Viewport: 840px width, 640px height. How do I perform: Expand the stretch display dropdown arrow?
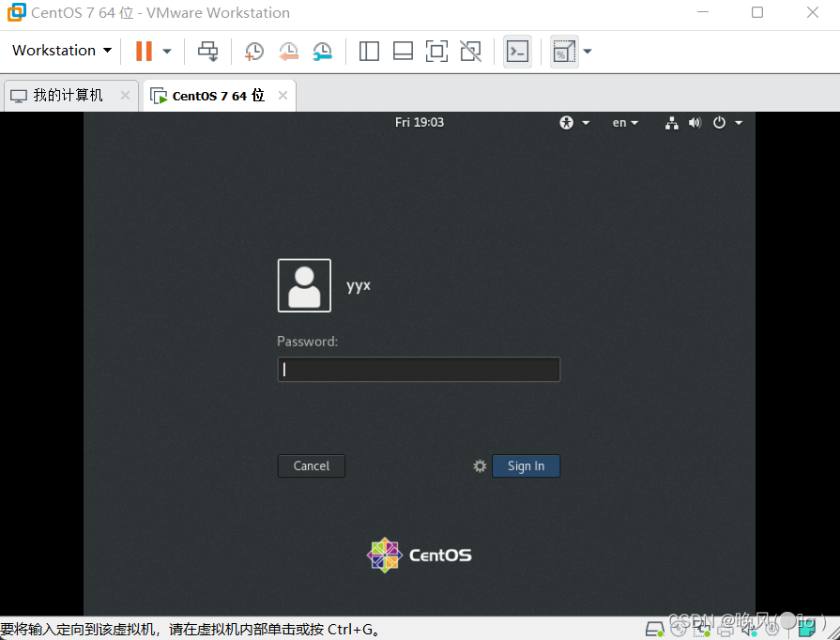coord(588,52)
